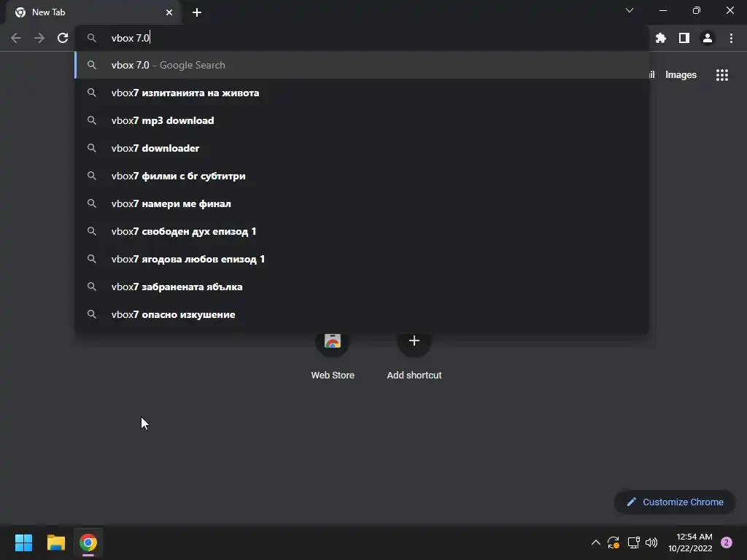Toggle the side panel icon
Screen dimensions: 747x560
click(684, 38)
